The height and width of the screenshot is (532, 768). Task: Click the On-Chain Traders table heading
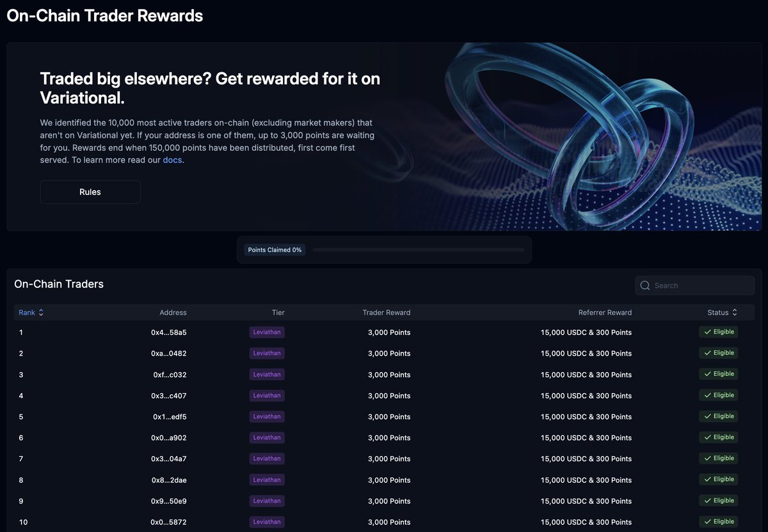(x=59, y=284)
